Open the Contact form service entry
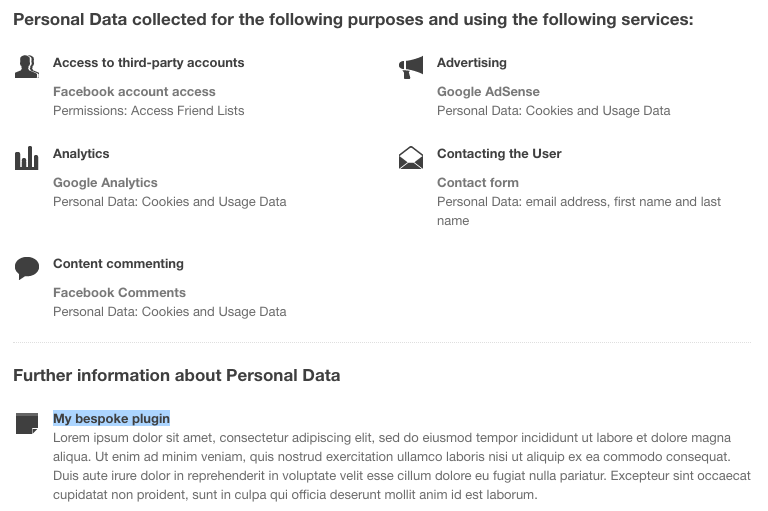The width and height of the screenshot is (768, 511). click(477, 183)
